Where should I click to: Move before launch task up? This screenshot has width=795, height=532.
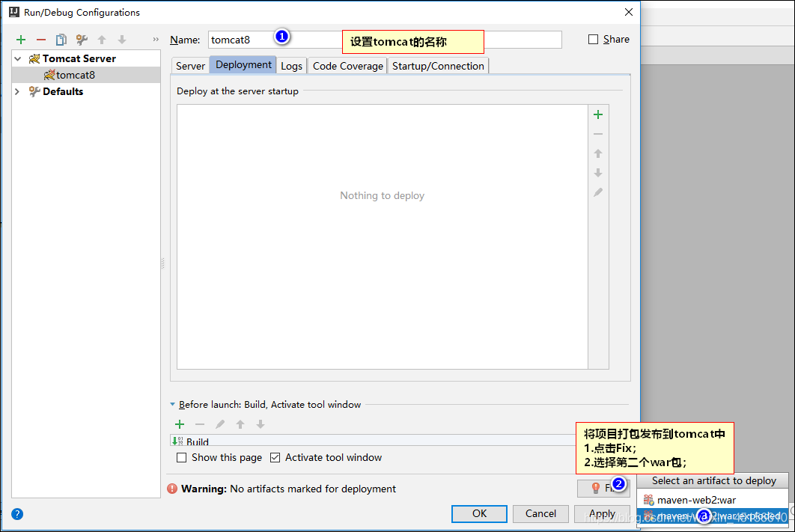(x=240, y=424)
